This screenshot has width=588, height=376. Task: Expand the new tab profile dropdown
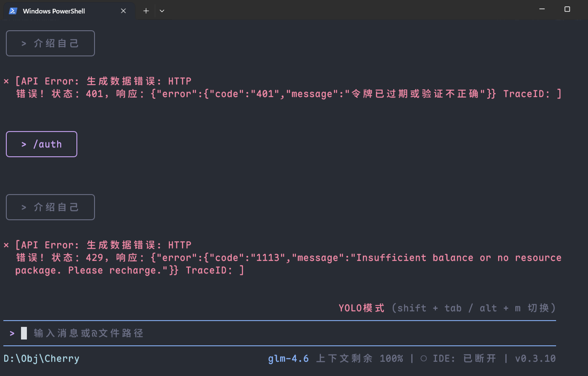162,11
